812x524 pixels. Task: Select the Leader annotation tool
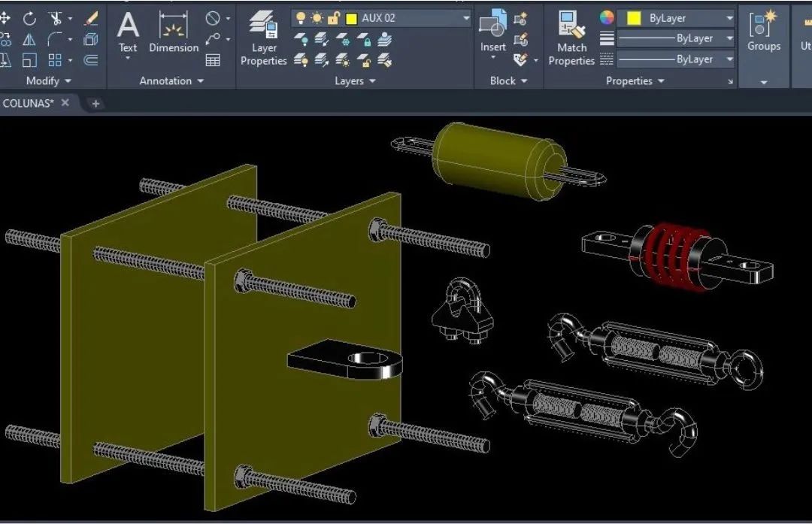pos(213,39)
